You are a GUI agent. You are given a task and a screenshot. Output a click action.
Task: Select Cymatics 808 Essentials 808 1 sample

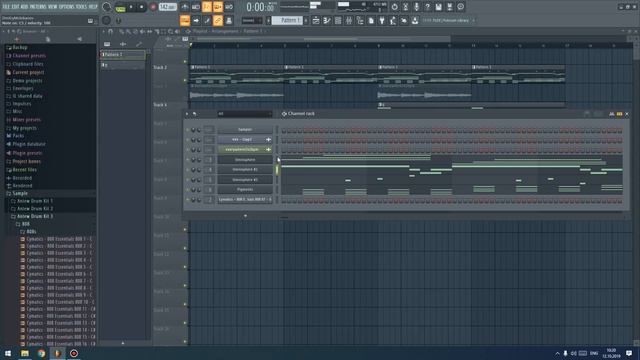pyautogui.click(x=58, y=239)
